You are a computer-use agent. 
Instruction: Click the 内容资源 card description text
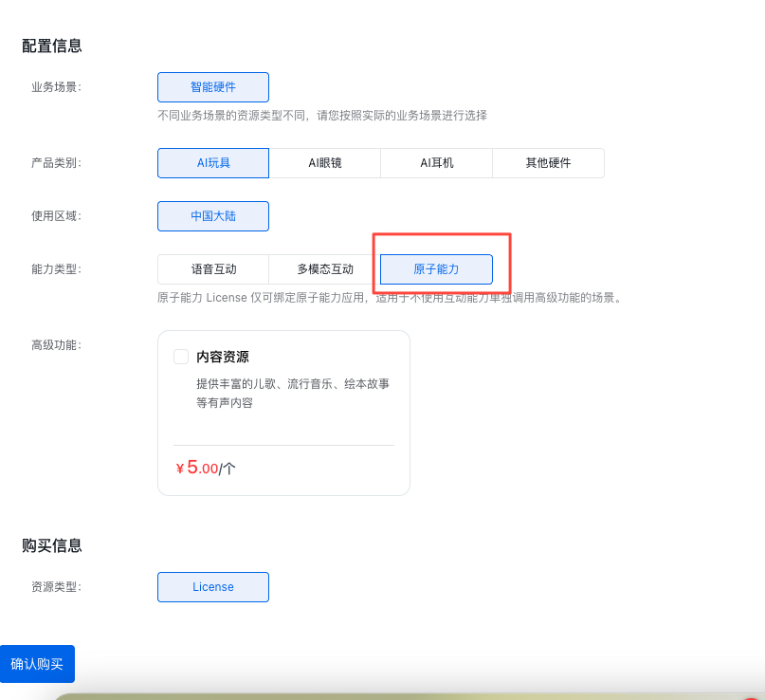[x=293, y=394]
